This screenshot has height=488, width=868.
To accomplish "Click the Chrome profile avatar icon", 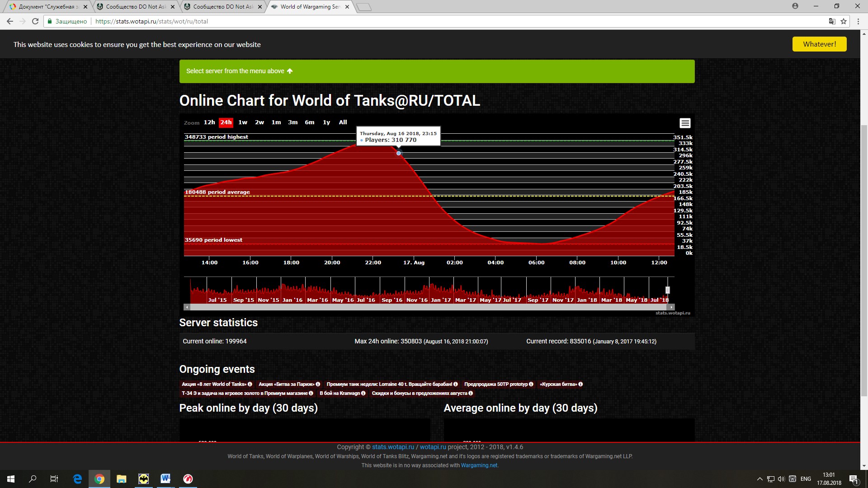I will coord(795,6).
